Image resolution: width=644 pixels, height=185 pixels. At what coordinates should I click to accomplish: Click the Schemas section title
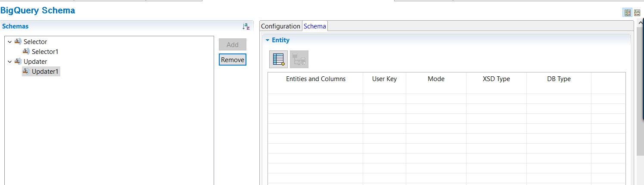pyautogui.click(x=16, y=26)
